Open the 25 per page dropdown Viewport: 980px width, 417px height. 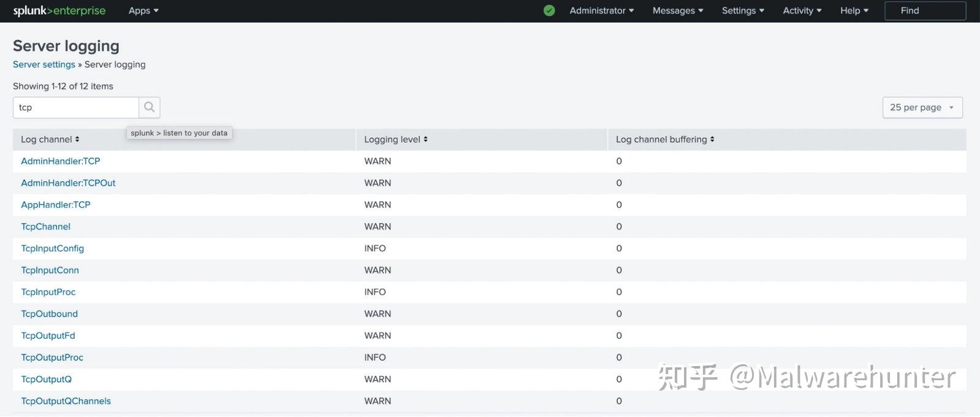(x=922, y=107)
